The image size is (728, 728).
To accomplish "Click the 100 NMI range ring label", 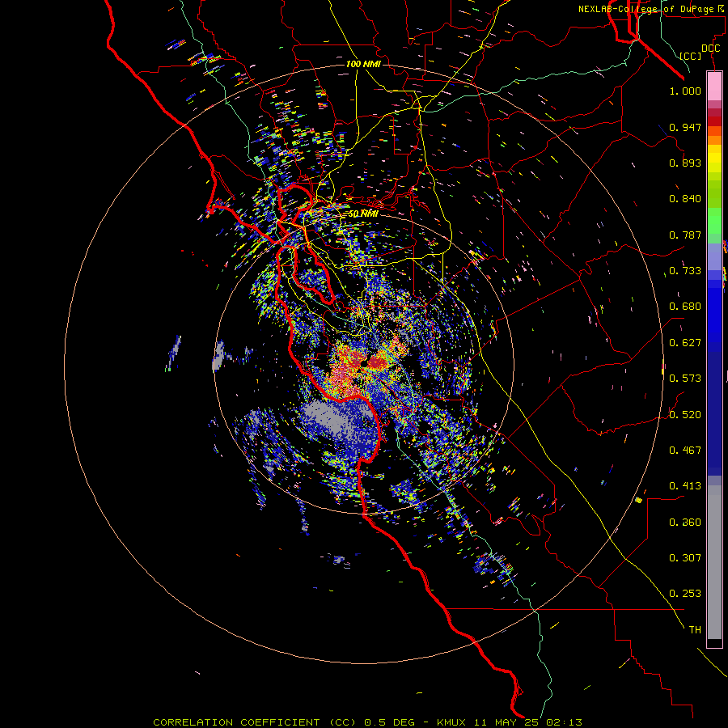I will tap(363, 64).
